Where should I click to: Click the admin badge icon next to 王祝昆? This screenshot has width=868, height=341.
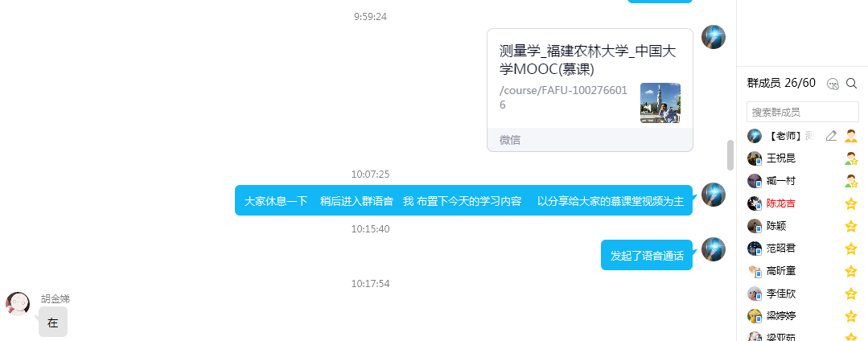[851, 158]
